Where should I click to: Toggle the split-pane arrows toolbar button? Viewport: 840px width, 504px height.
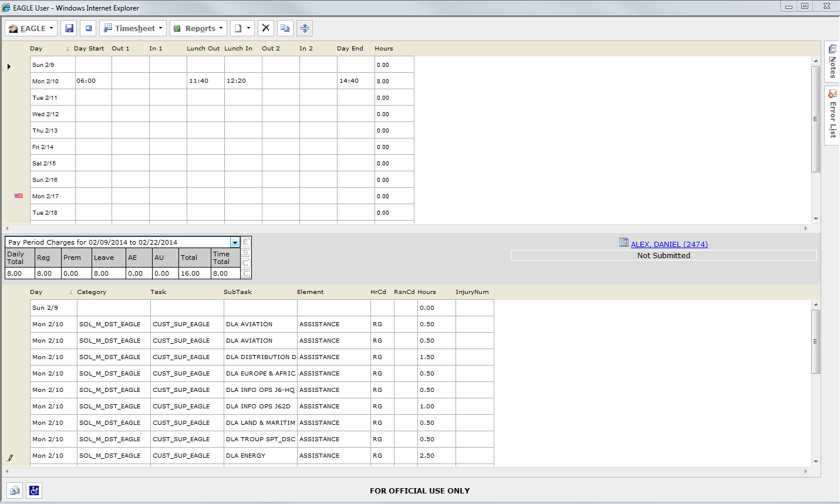(x=305, y=28)
